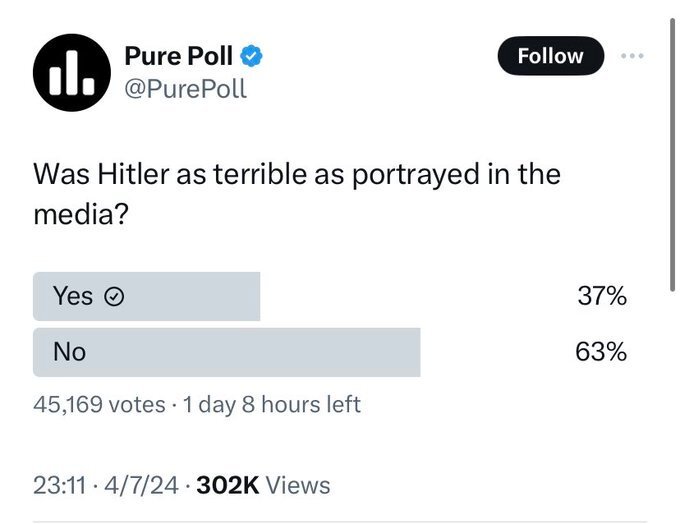
Task: Open the Pure Poll display name
Action: (178, 57)
